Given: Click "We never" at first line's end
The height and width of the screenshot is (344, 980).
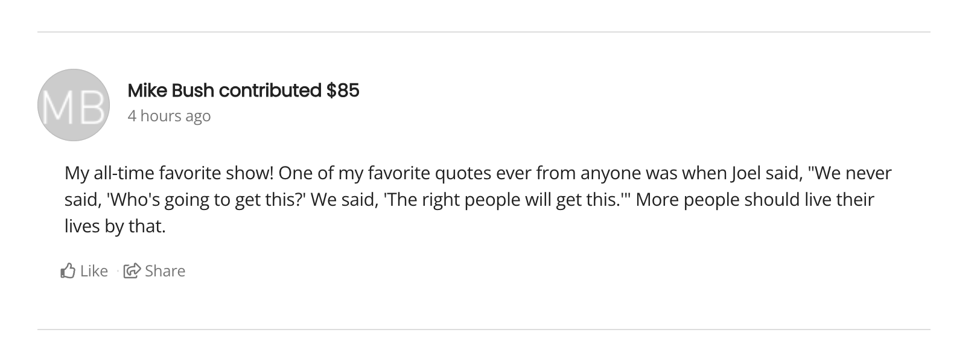Looking at the screenshot, I should [853, 174].
